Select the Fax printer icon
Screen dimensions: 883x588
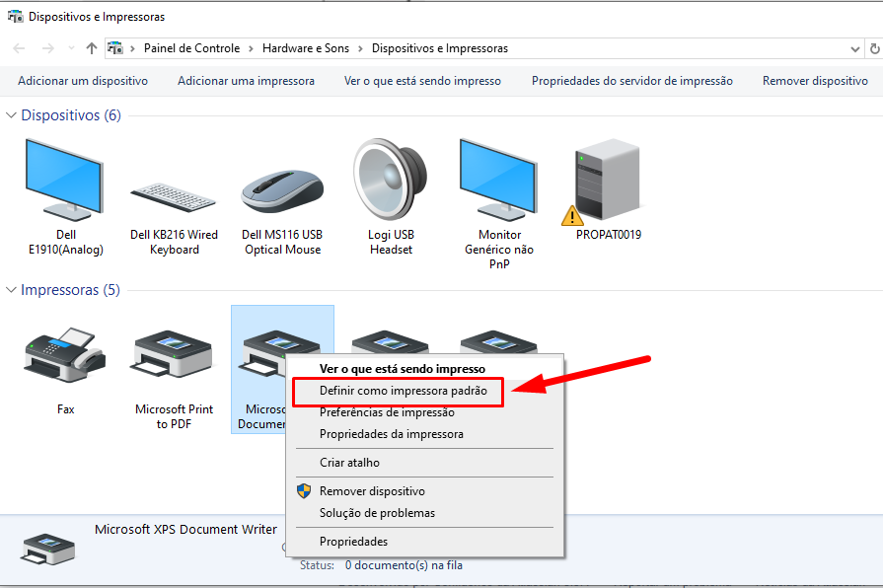(65, 355)
